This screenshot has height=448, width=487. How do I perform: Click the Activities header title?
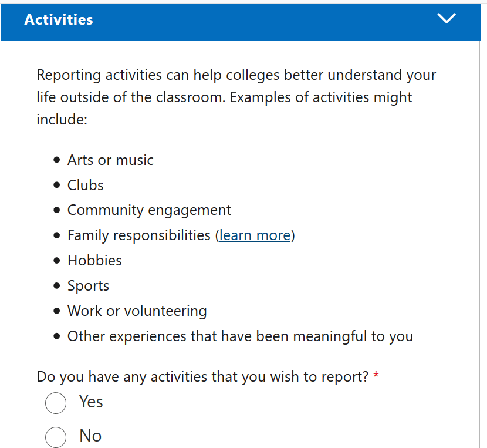(59, 19)
